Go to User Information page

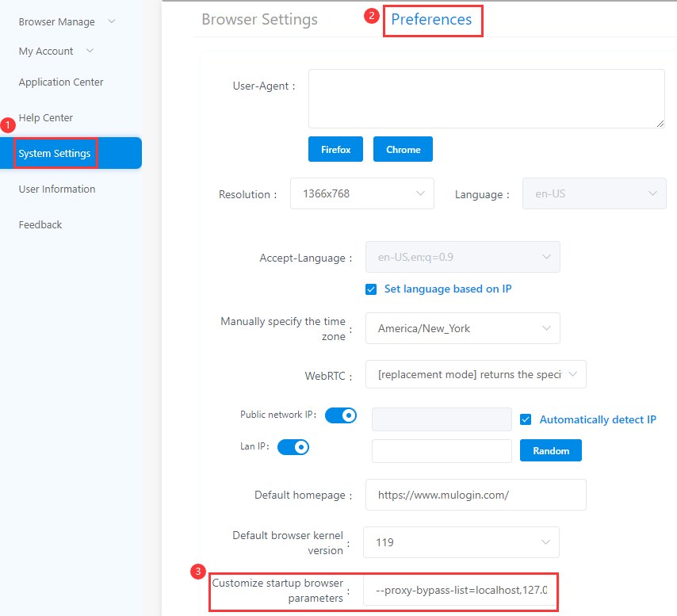pyautogui.click(x=57, y=189)
